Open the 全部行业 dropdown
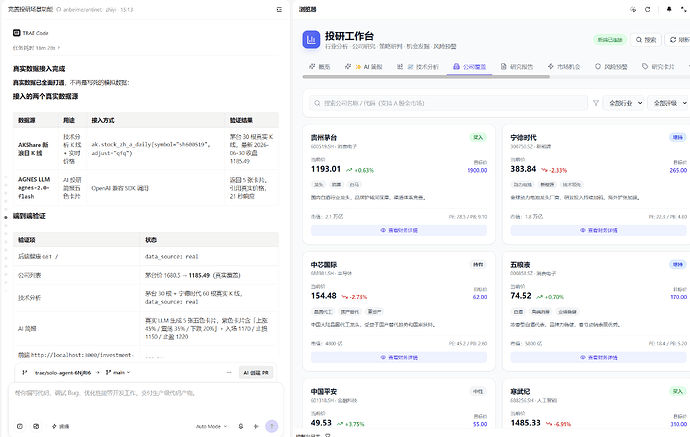Image resolution: width=690 pixels, height=437 pixels. pyautogui.click(x=623, y=103)
